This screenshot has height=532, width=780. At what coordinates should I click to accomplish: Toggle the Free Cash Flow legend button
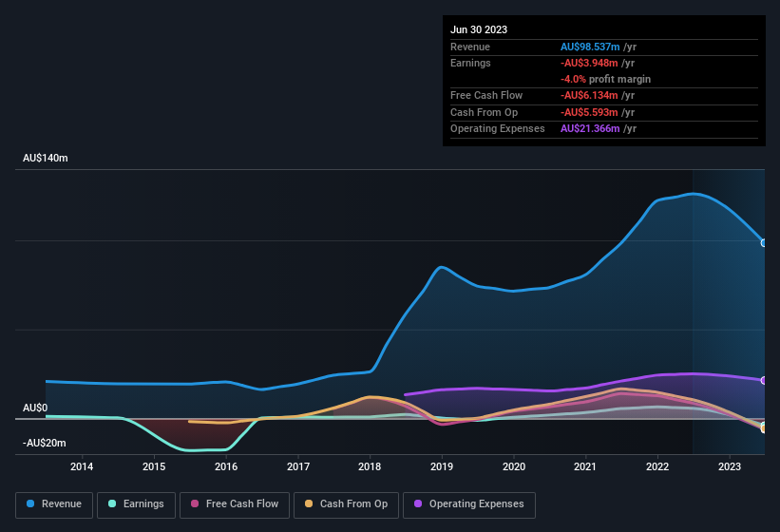(235, 504)
